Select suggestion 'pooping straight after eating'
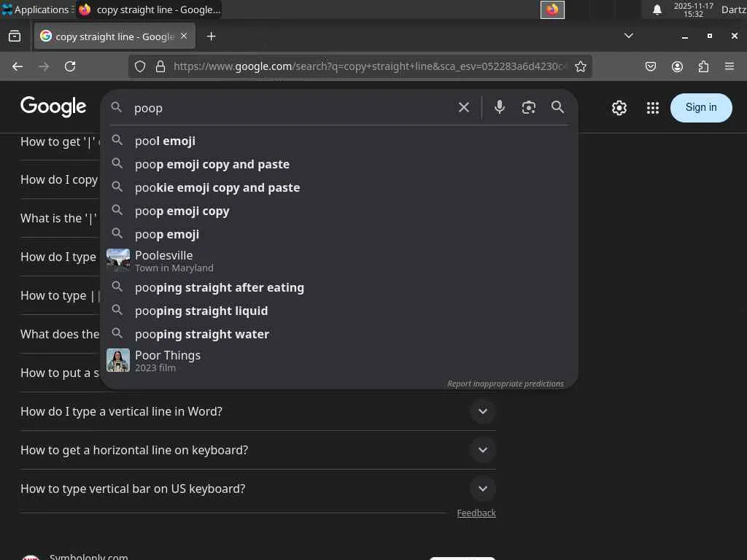Screen dimensions: 747x560 click(x=339, y=287)
